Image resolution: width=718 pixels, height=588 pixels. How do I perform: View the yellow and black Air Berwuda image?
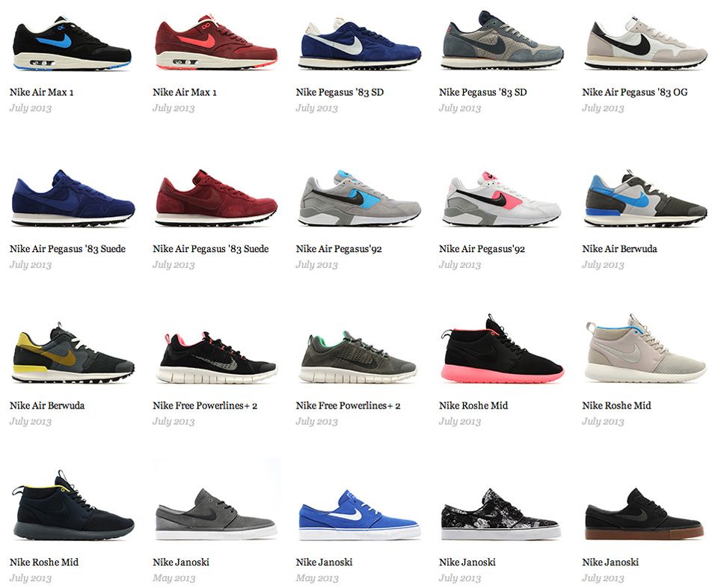click(x=73, y=353)
